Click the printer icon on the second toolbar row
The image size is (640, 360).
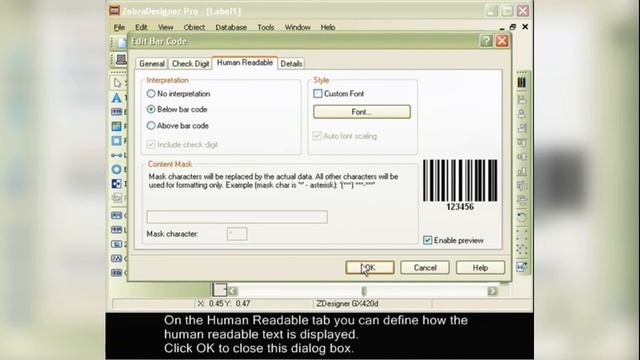(x=121, y=59)
